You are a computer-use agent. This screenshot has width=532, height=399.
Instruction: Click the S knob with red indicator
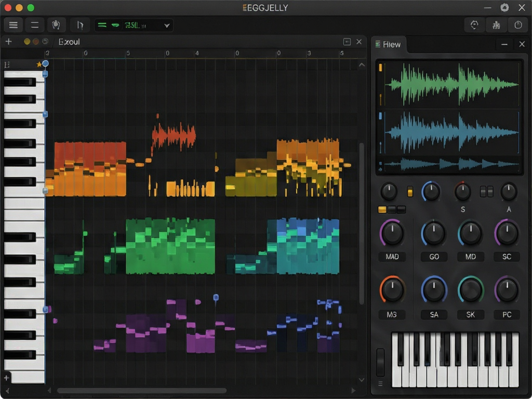click(462, 192)
